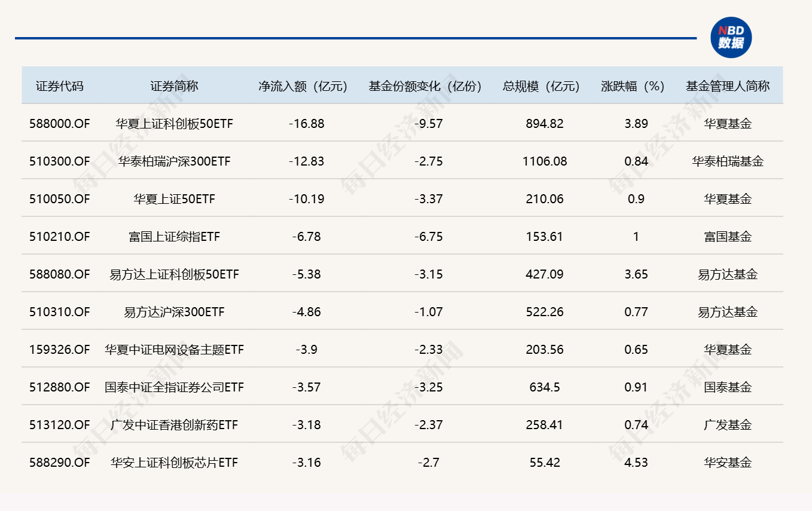This screenshot has height=511, width=812.
Task: Select fund name 富国上证综指ETF
Action: (174, 237)
